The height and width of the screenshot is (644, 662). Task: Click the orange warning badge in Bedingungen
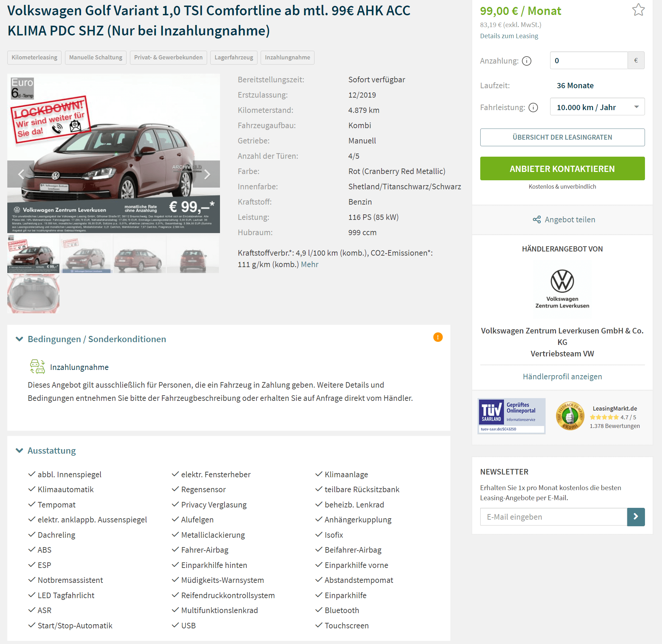438,337
